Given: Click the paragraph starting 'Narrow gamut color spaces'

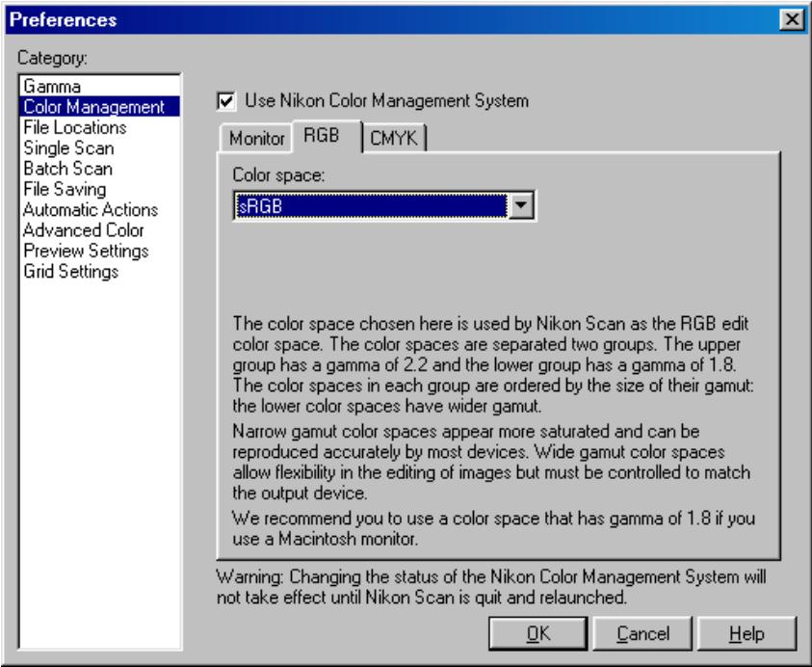Looking at the screenshot, I should (x=491, y=462).
